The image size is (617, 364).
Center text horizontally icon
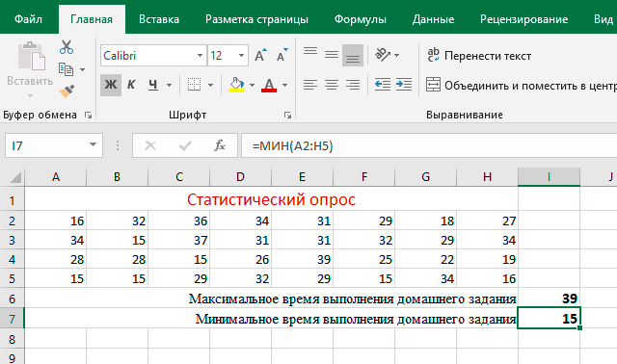(x=332, y=85)
